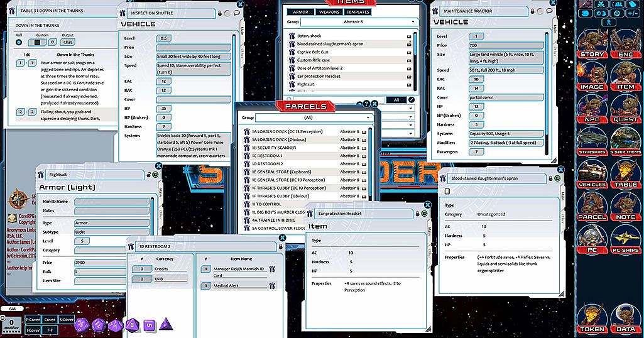Image resolution: width=644 pixels, height=338 pixels.
Task: Toggle S-Cover modifier button
Action: click(67, 320)
